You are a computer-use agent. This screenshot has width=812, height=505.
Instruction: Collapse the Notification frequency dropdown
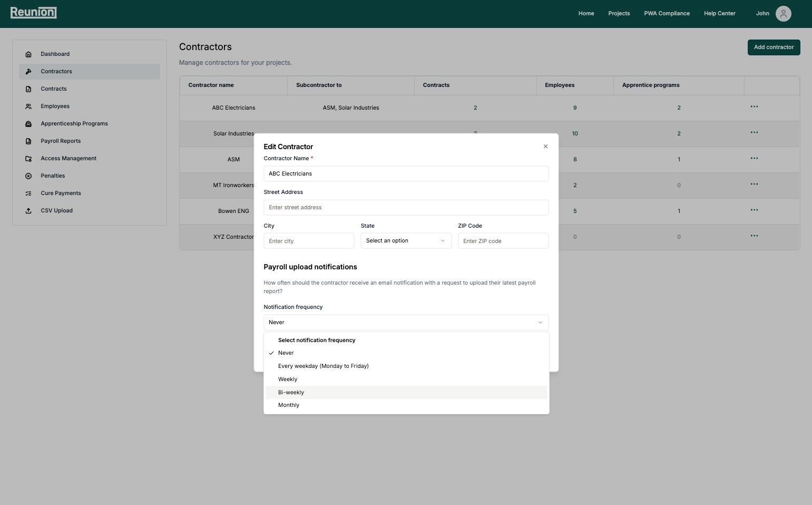coord(406,323)
